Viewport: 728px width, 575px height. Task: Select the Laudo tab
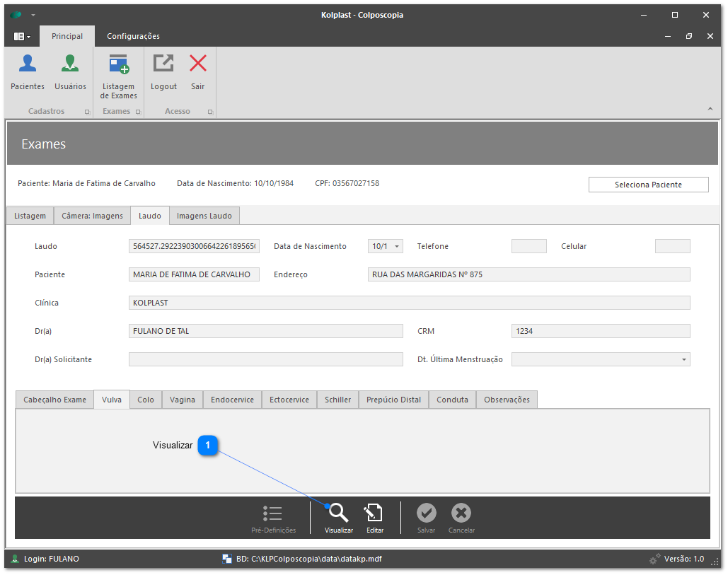point(150,216)
